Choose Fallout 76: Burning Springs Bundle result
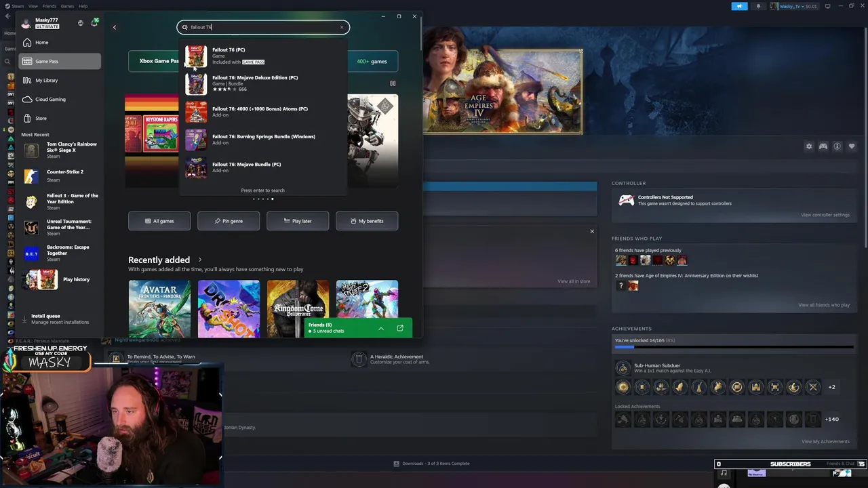 (x=263, y=140)
